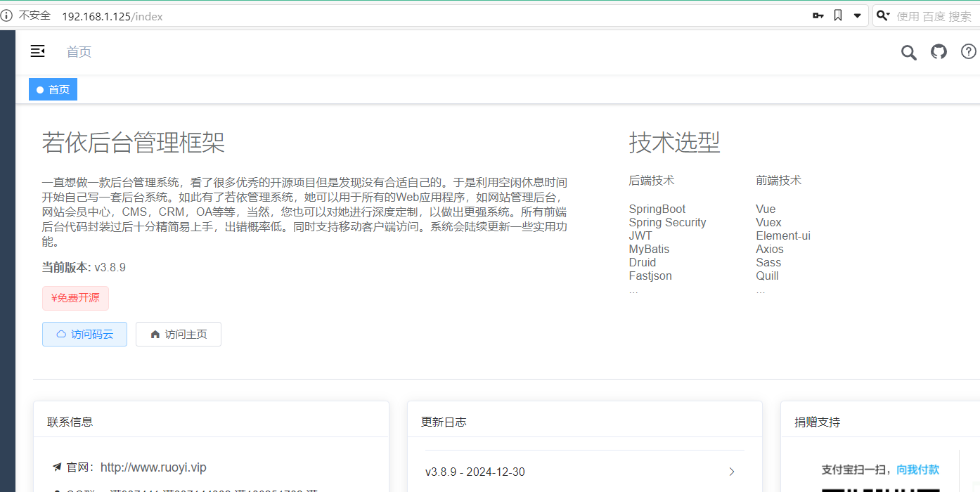Click the 向我付款 link
The width and height of the screenshot is (980, 492).
(x=917, y=470)
